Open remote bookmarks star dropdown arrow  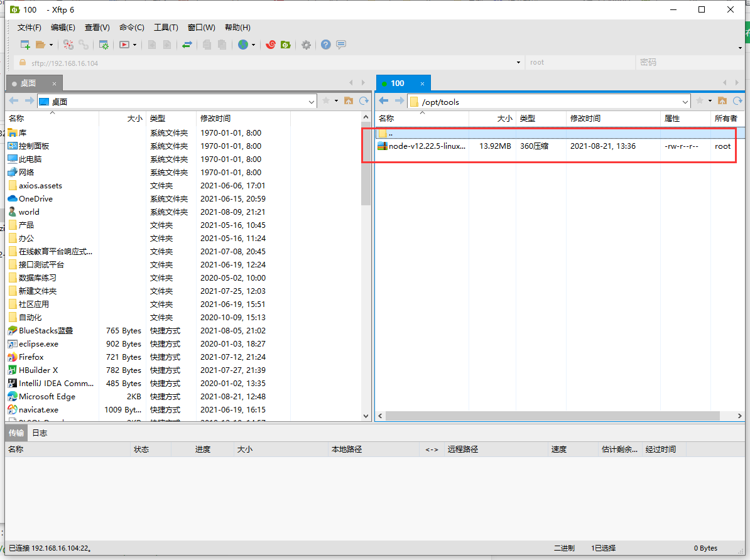pyautogui.click(x=710, y=101)
